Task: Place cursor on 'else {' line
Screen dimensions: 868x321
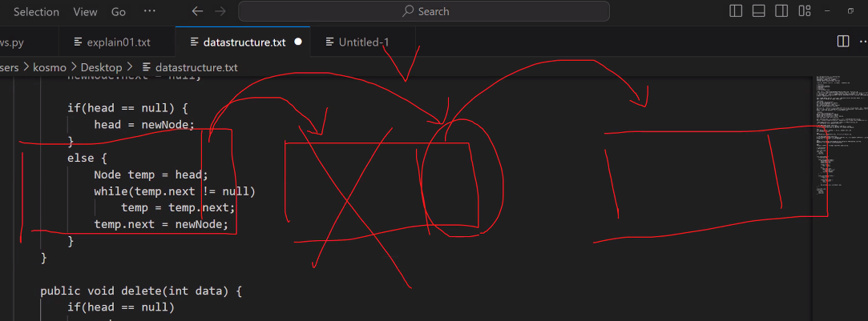Action: tap(87, 158)
